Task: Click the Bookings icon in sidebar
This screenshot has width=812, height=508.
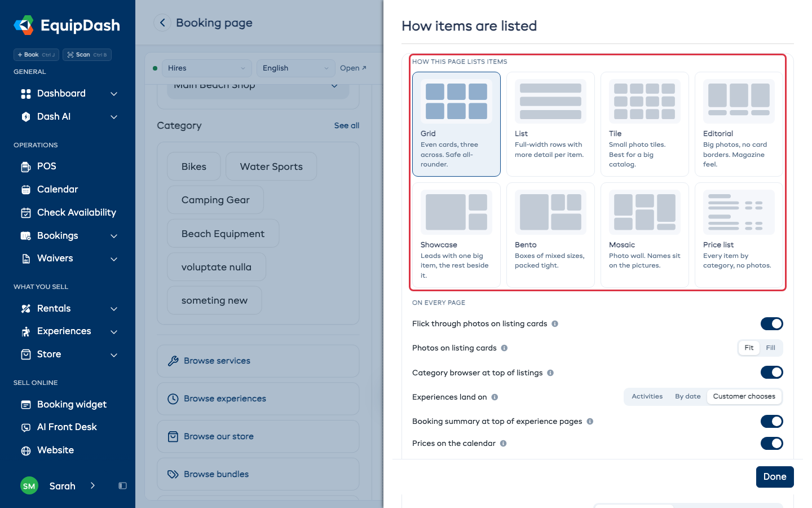Action: [x=26, y=236]
